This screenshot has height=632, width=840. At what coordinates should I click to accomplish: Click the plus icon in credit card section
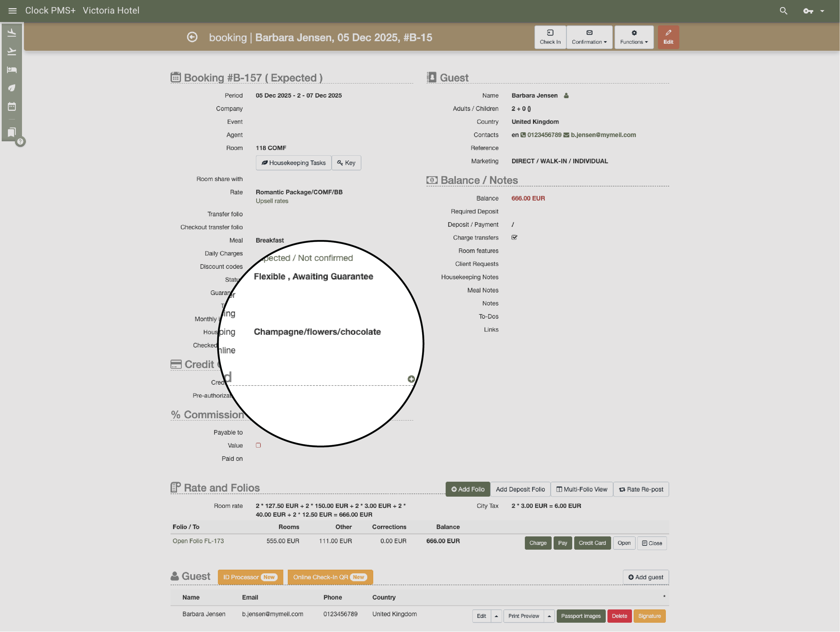tap(411, 379)
